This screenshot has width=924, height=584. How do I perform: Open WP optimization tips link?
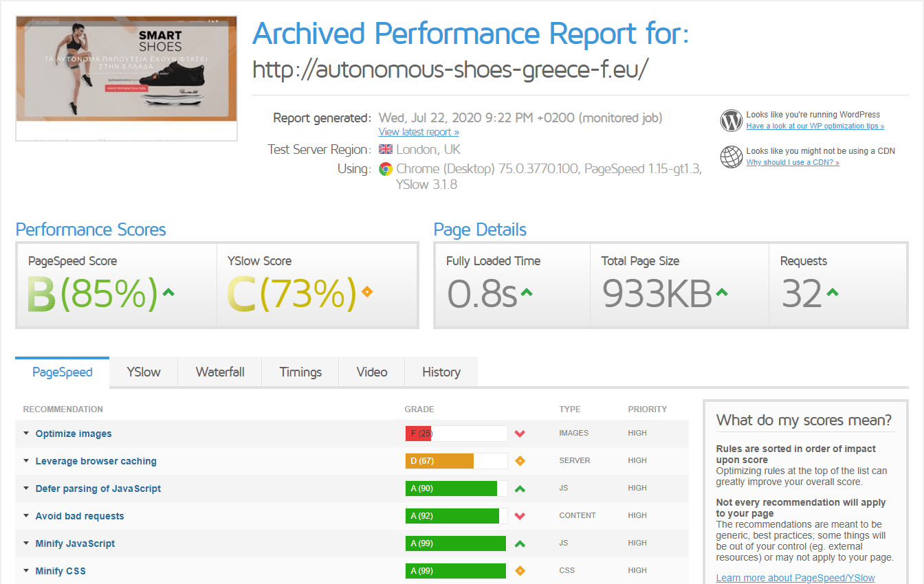pyautogui.click(x=815, y=126)
